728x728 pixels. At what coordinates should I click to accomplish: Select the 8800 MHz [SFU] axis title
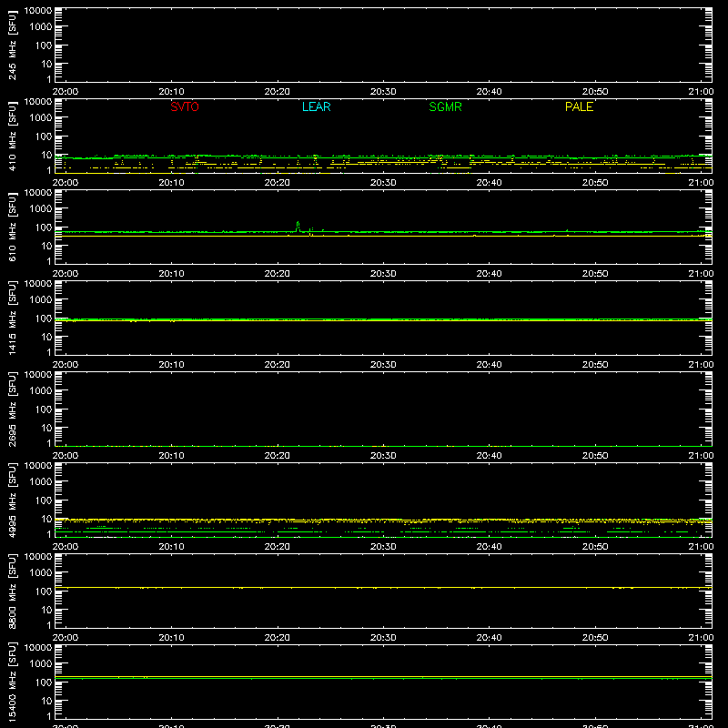[13, 591]
